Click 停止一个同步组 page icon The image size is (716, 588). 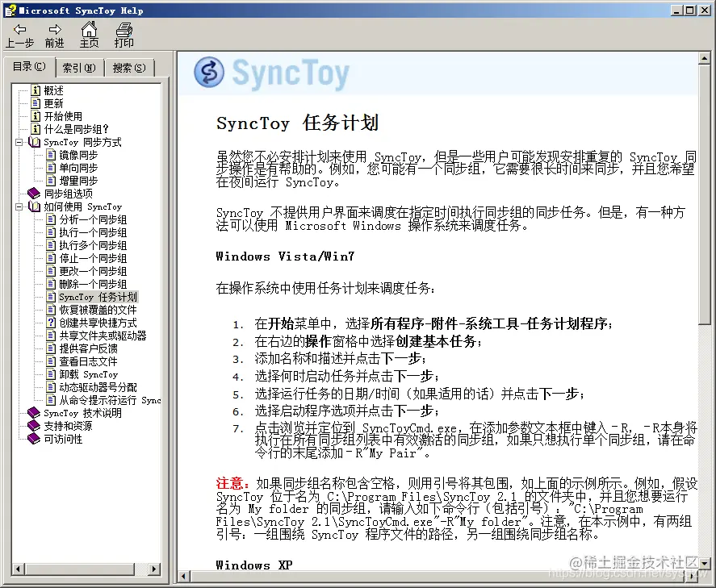point(51,258)
